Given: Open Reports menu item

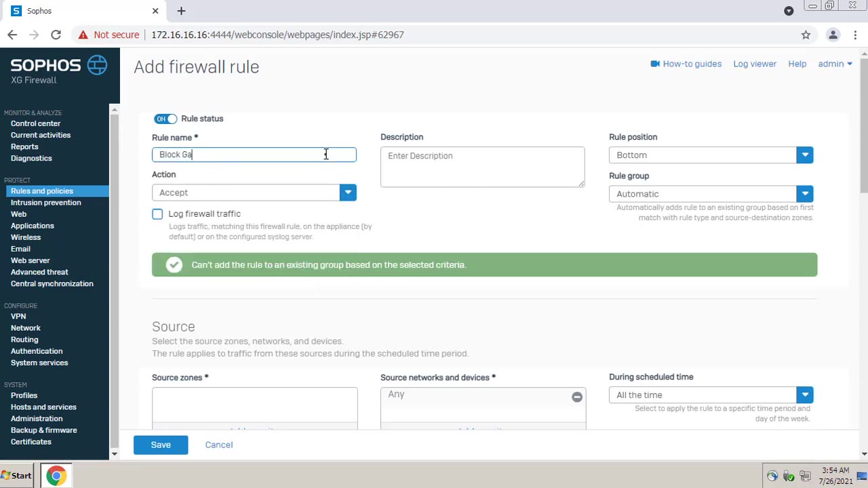Looking at the screenshot, I should [24, 146].
